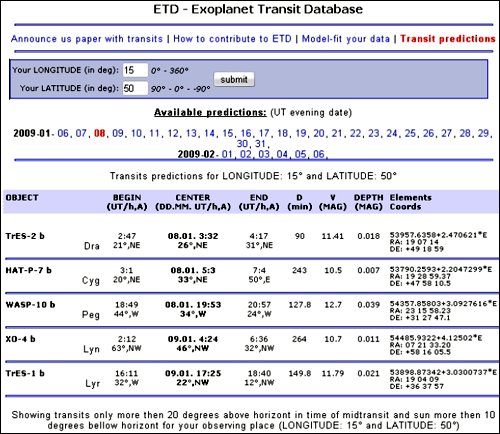
Task: Select 2009-01 date 12
Action: pos(173,133)
